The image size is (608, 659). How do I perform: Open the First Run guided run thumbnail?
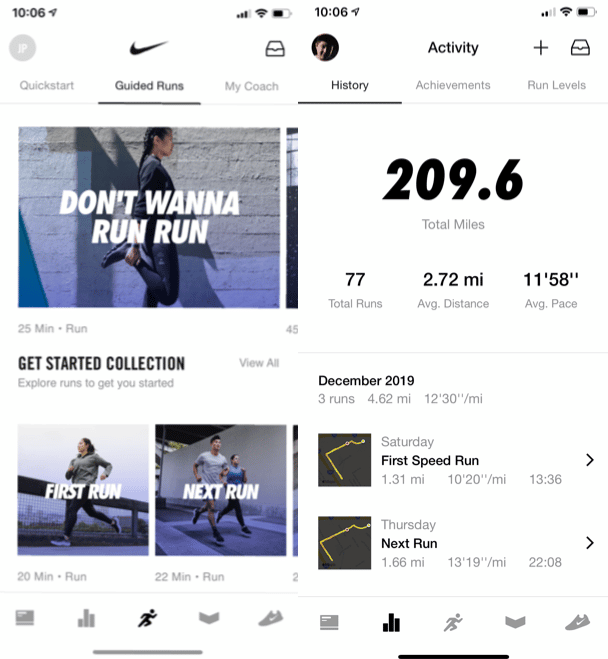83,490
